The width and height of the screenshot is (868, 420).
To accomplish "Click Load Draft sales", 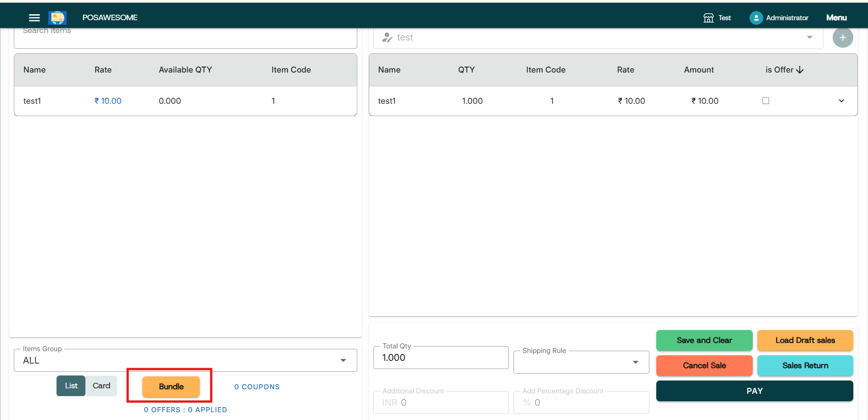I will pos(805,341).
